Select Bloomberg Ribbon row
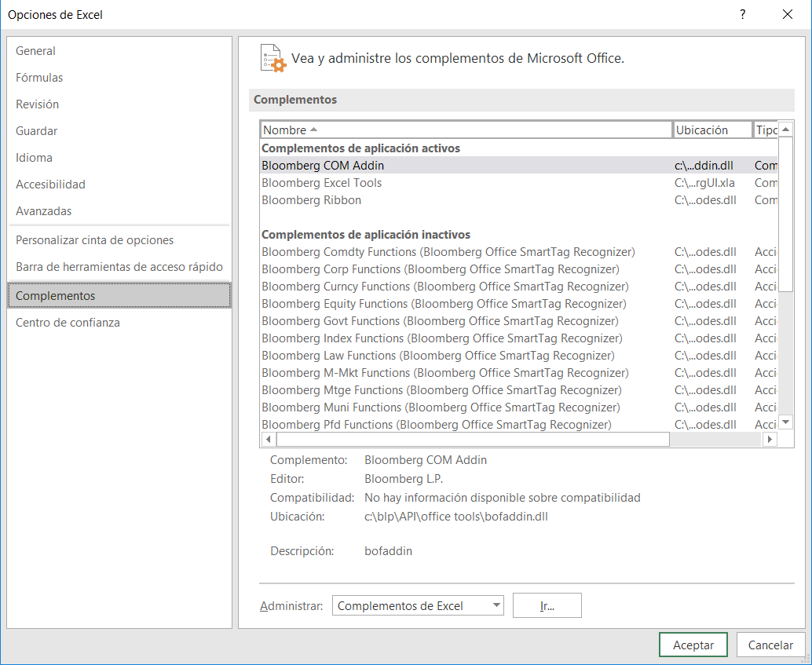The image size is (812, 665). tap(518, 200)
